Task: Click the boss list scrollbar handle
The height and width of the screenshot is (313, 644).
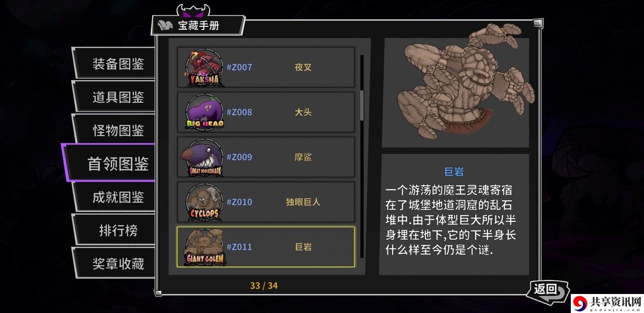Action: (362, 105)
